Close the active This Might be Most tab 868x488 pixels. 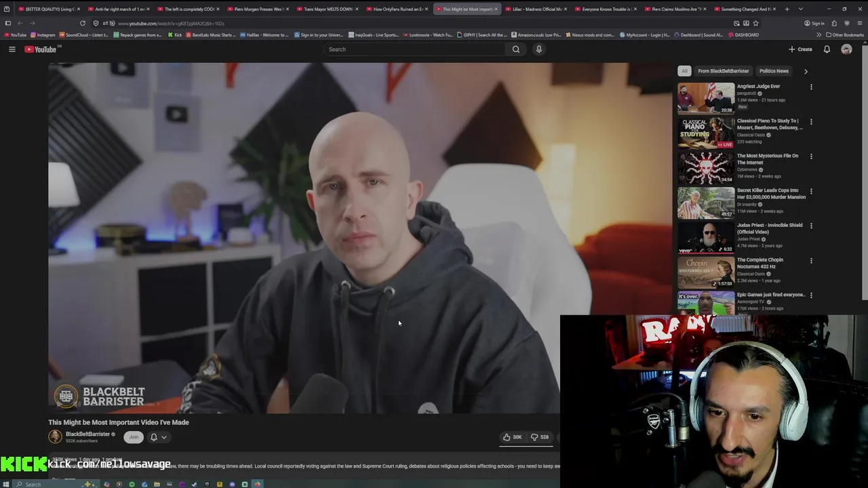[x=496, y=9]
